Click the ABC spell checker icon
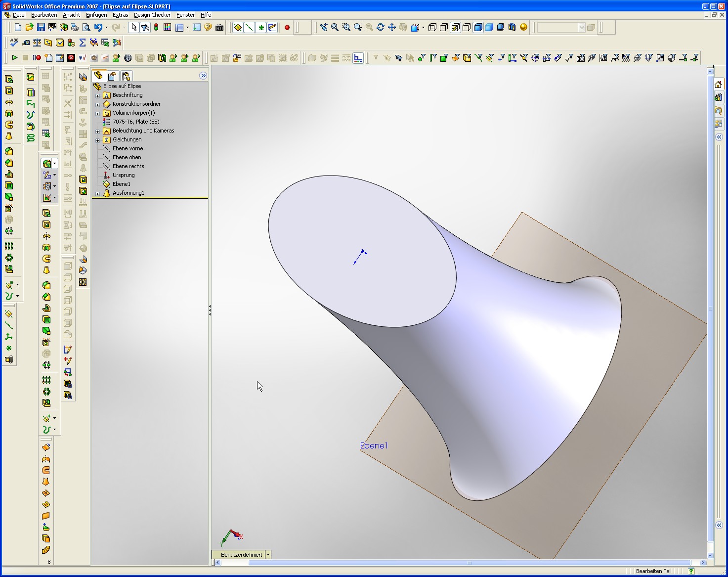The height and width of the screenshot is (577, 728). click(14, 43)
